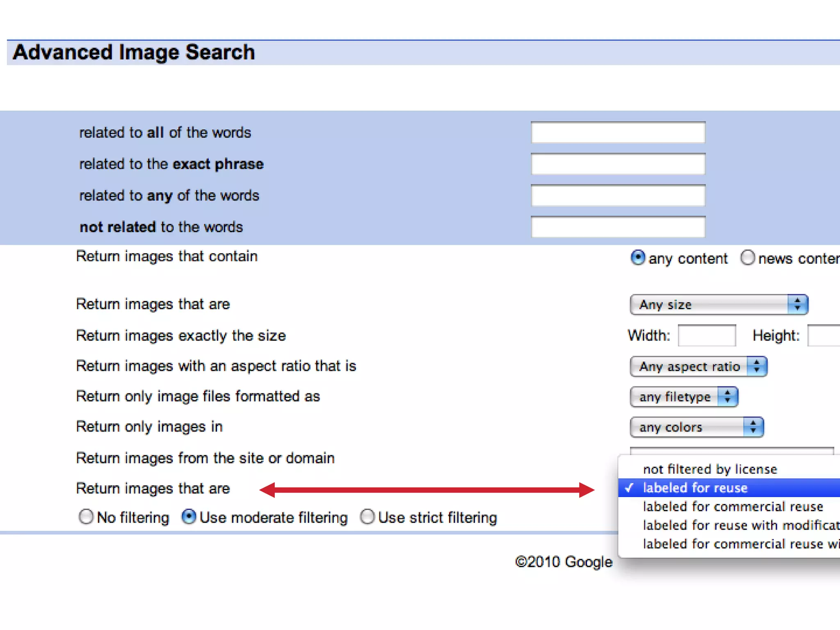Open the 'any filetype' dropdown
The height and width of the screenshot is (630, 840).
(684, 397)
